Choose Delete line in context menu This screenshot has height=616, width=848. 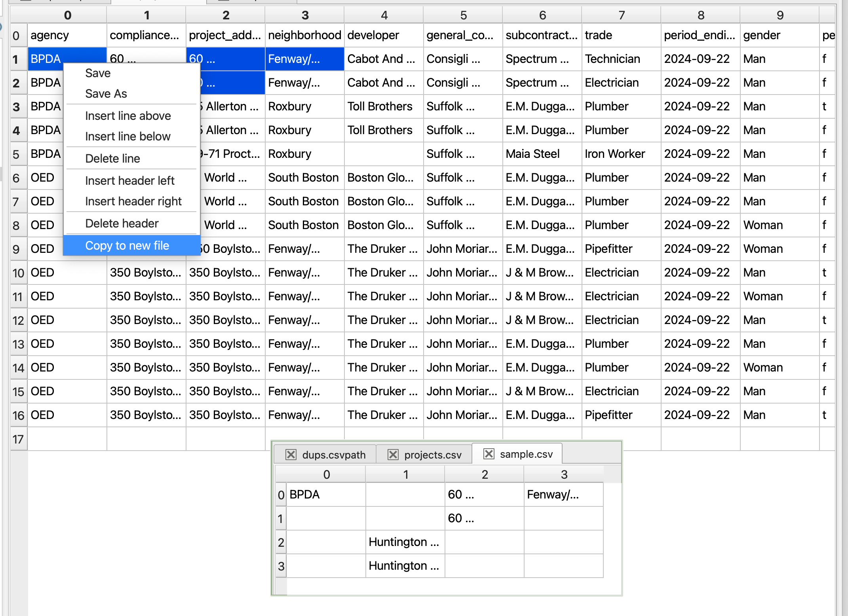point(112,159)
